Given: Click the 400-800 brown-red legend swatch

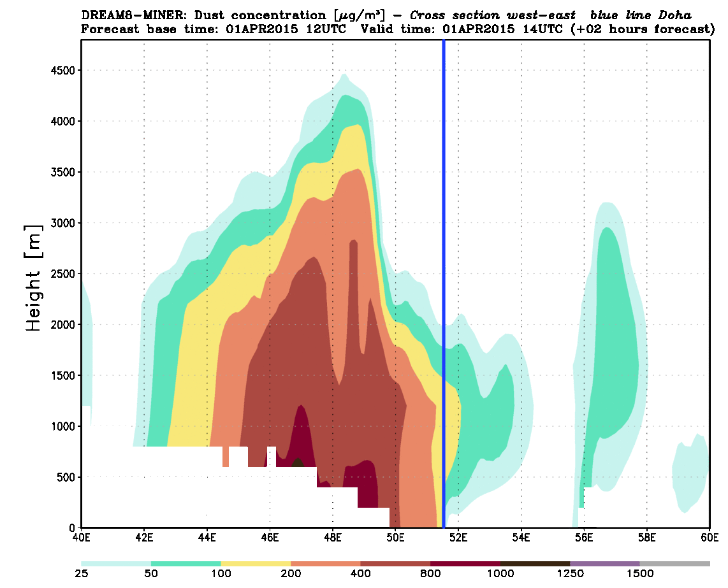Looking at the screenshot, I should click(396, 563).
